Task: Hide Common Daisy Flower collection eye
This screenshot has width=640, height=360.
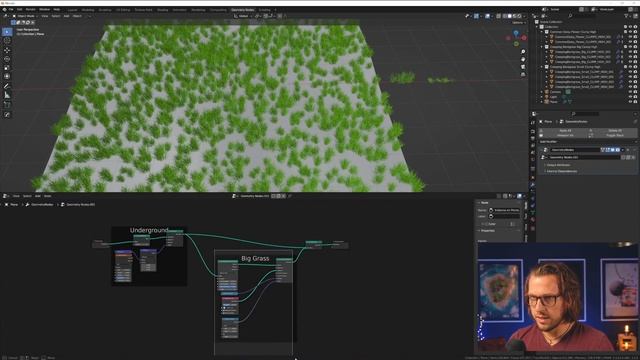Action: tap(630, 32)
